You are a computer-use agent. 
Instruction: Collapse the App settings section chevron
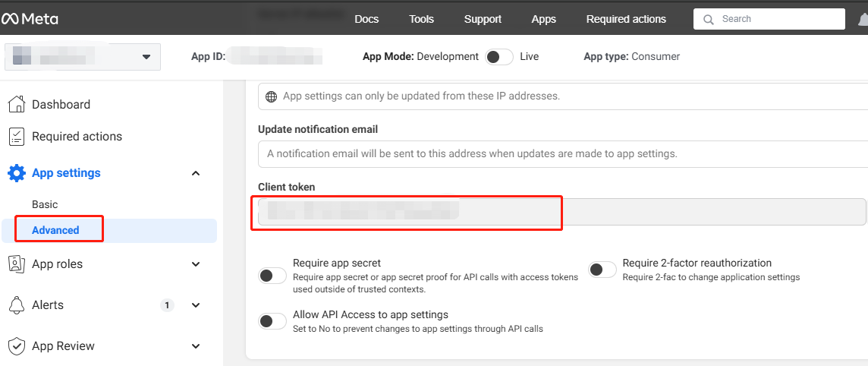pyautogui.click(x=196, y=173)
